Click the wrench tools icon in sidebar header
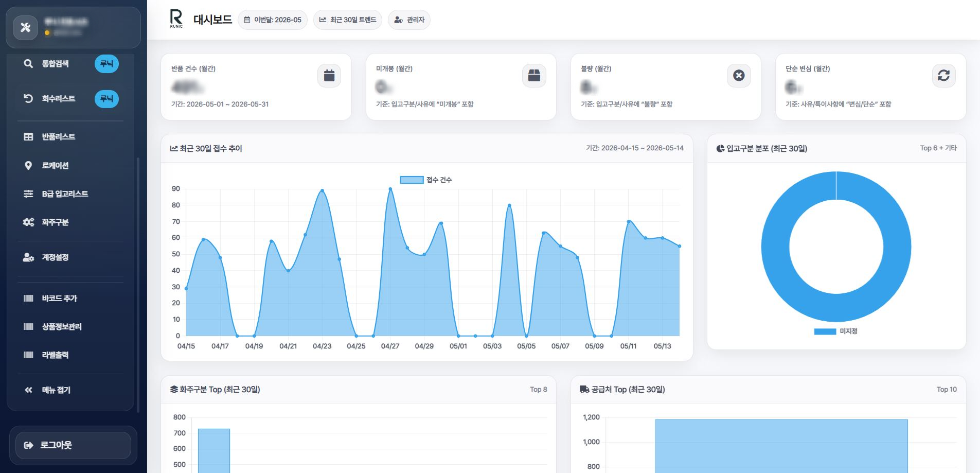The height and width of the screenshot is (473, 980). pos(25,27)
